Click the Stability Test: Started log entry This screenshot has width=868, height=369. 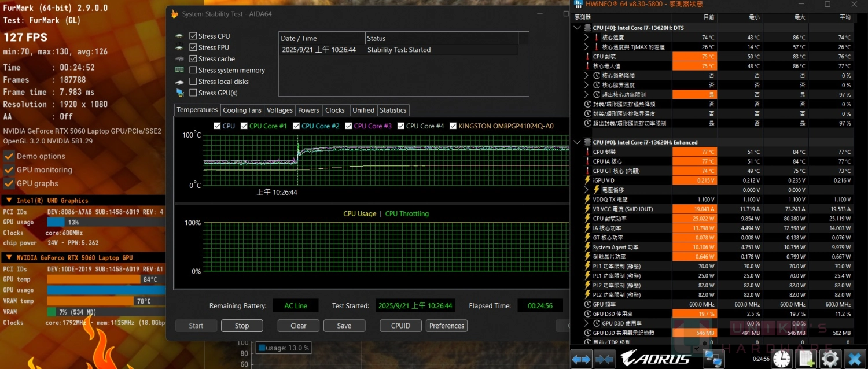point(399,50)
